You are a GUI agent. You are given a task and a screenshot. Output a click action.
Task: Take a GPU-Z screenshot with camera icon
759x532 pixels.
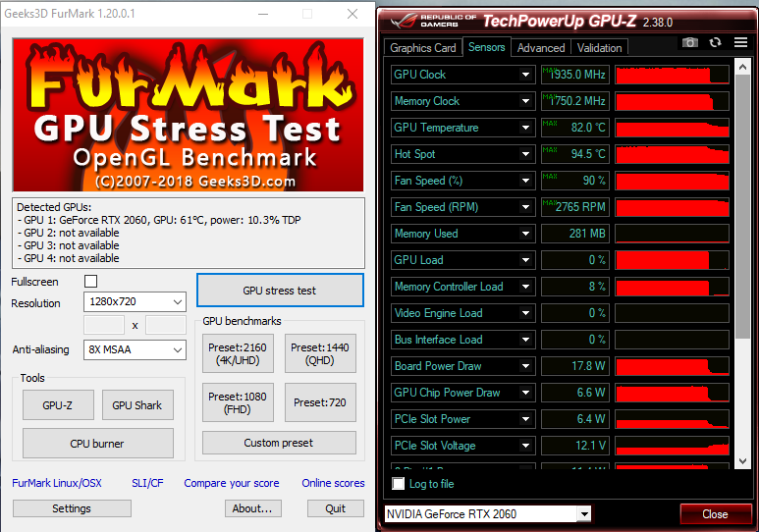coord(690,42)
